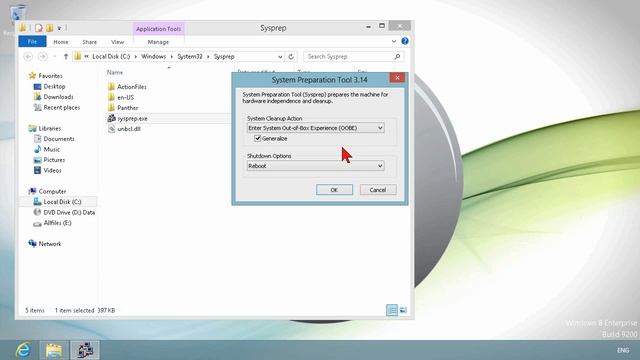Click the search magnifier icon

[x=397, y=57]
